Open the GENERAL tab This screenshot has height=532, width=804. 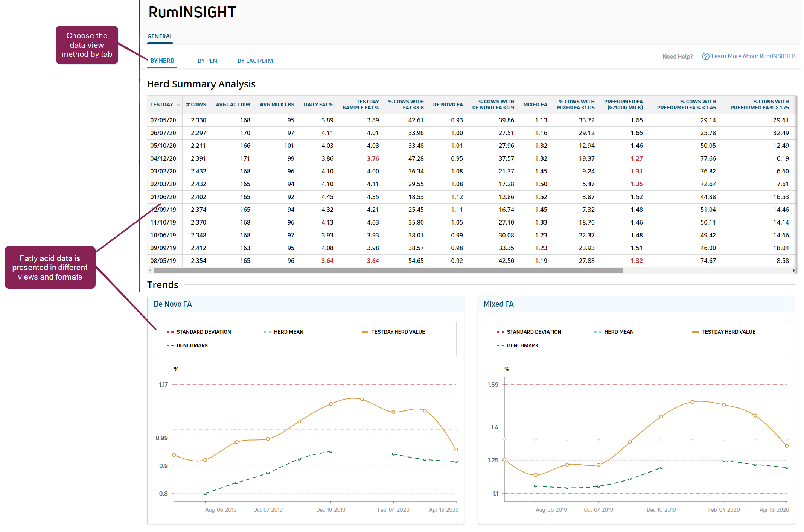tap(160, 36)
